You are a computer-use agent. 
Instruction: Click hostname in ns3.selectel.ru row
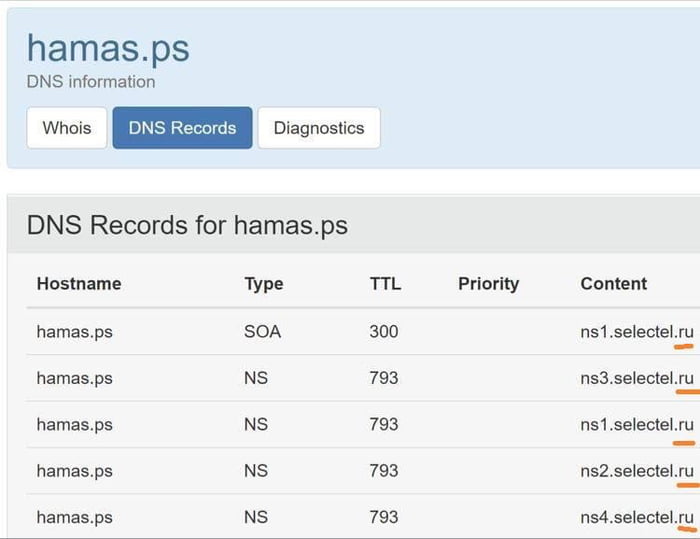(x=75, y=378)
